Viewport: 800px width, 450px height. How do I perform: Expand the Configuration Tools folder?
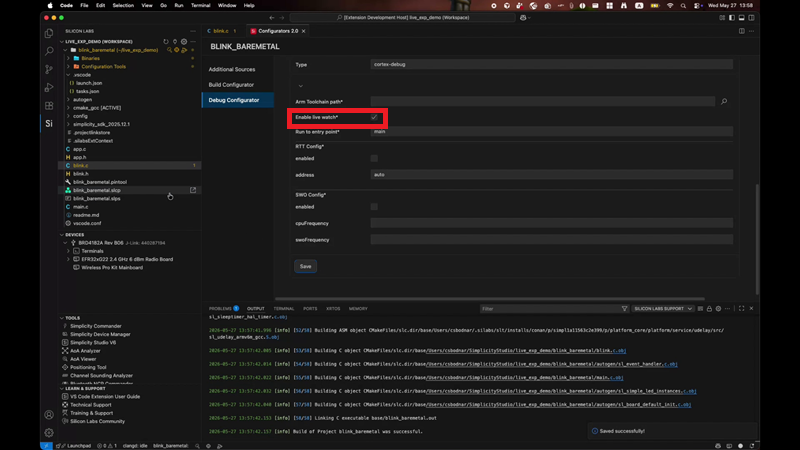point(68,66)
